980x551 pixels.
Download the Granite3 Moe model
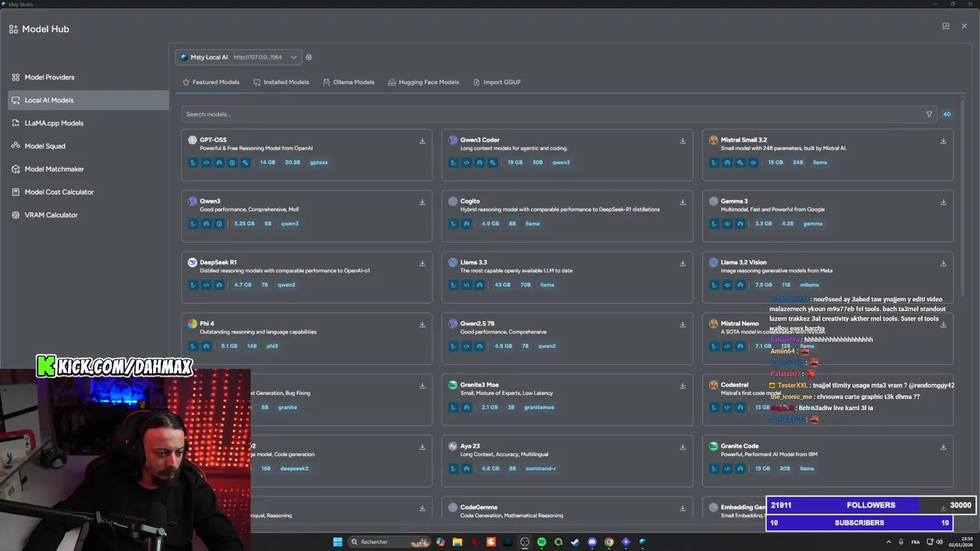pos(683,386)
